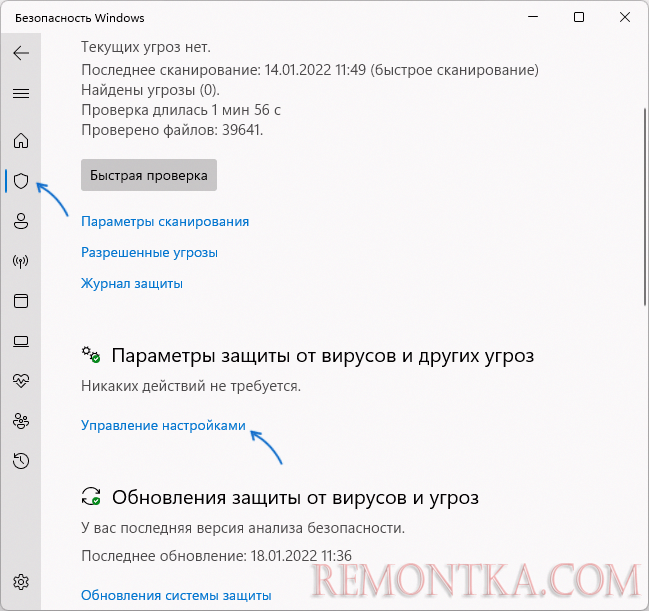Minimize the Безопасность Windows window
Image resolution: width=649 pixels, height=611 pixels.
click(533, 17)
